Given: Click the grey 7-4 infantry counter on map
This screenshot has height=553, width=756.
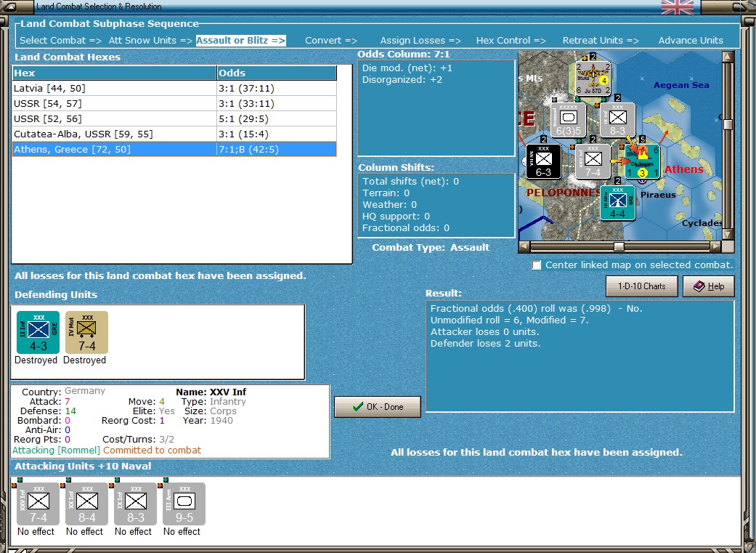Looking at the screenshot, I should [x=593, y=161].
